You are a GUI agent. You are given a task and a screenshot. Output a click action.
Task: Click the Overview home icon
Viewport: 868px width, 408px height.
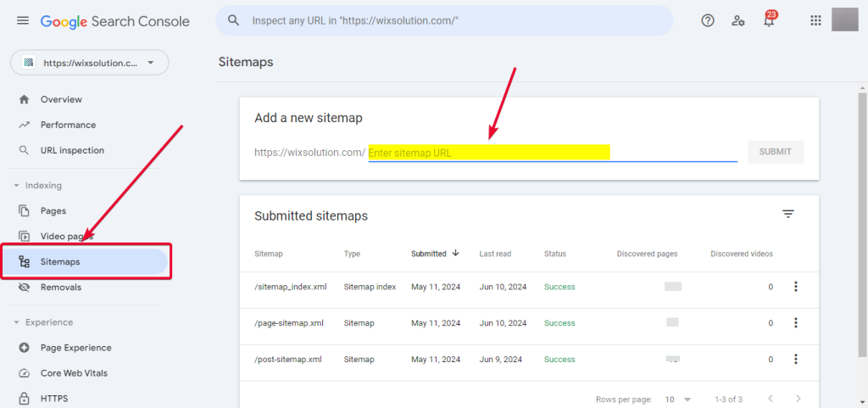point(24,99)
